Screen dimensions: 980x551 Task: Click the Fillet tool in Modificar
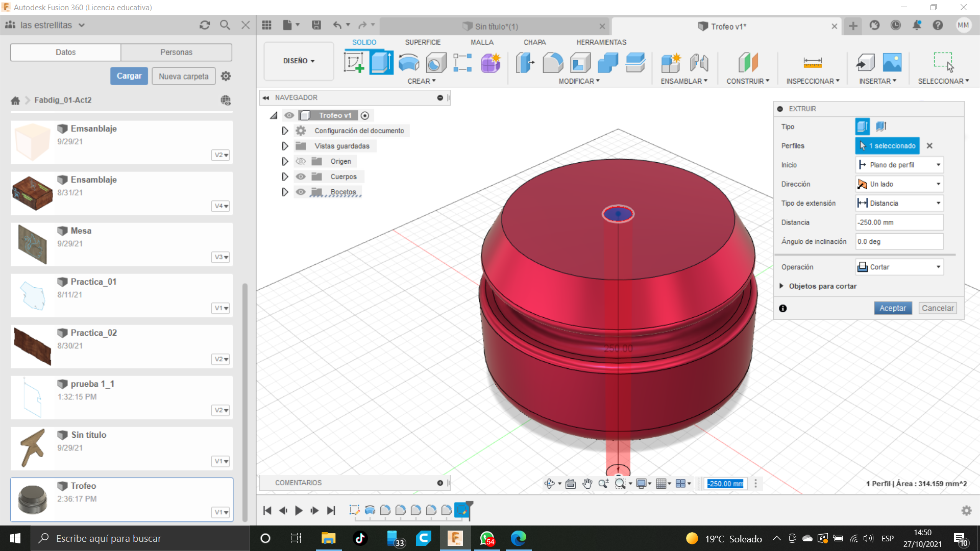[553, 63]
